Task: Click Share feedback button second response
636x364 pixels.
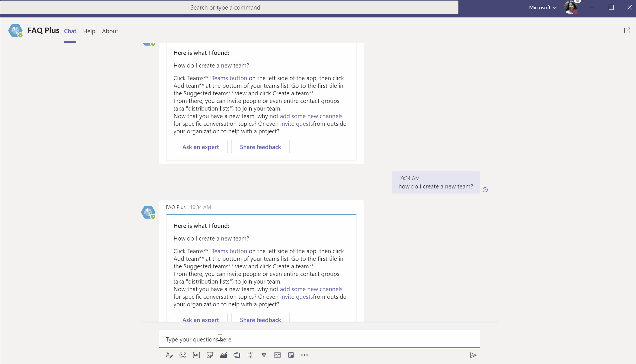Action: click(260, 319)
